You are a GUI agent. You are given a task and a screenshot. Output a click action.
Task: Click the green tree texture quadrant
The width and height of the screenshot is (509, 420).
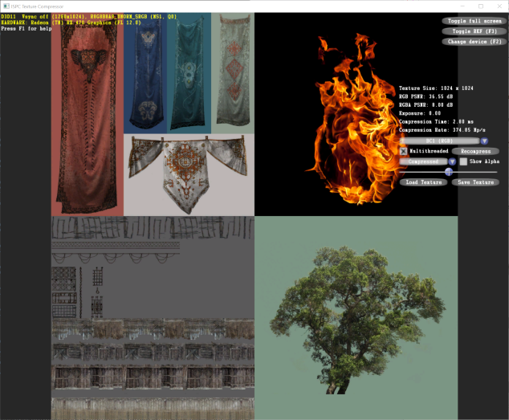coord(356,318)
